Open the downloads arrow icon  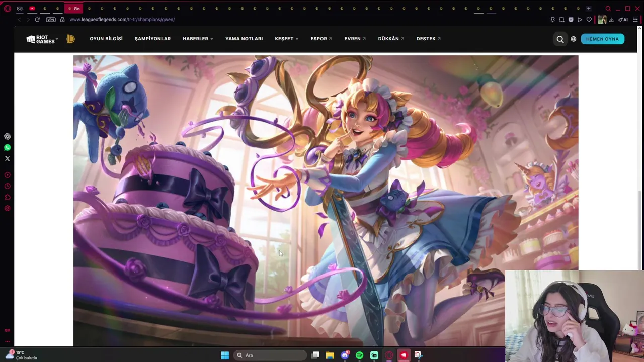pyautogui.click(x=611, y=20)
